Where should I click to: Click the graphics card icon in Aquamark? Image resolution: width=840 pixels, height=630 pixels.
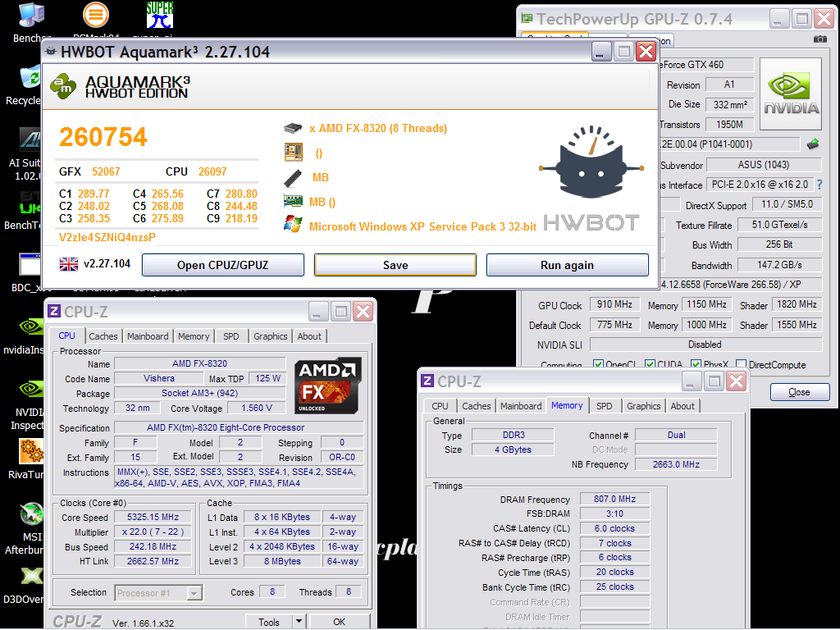tap(293, 202)
